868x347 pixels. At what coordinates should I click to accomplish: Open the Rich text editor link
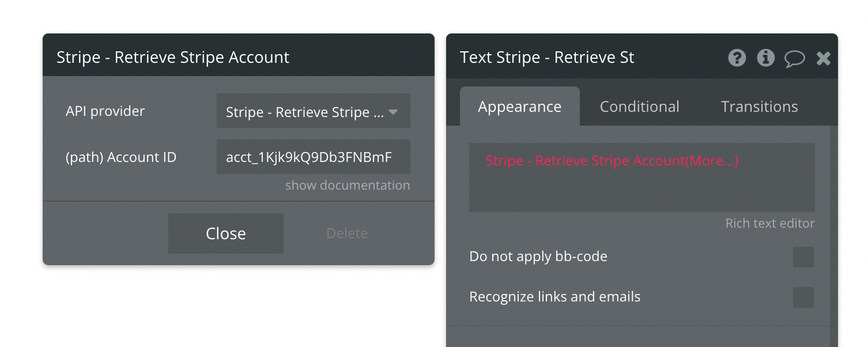click(x=769, y=224)
